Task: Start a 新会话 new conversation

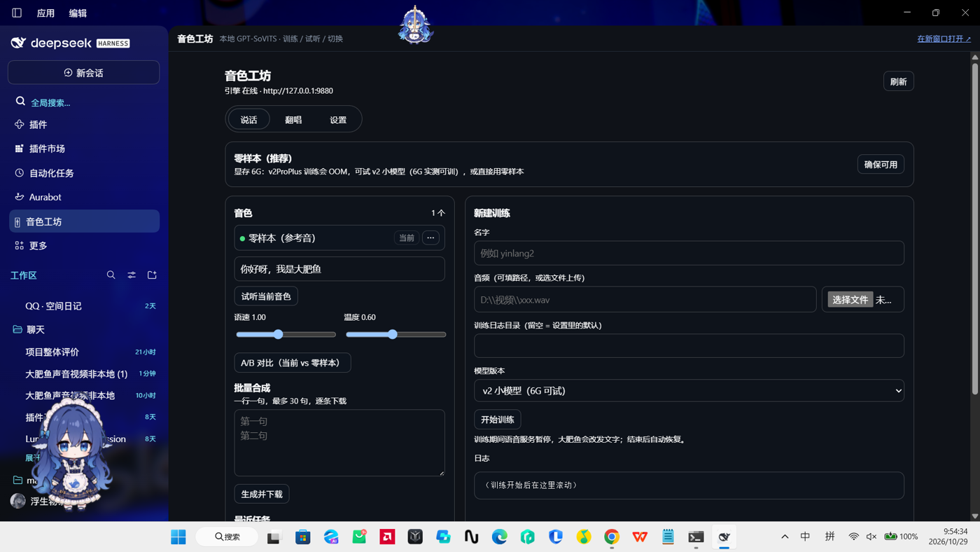Action: pos(84,73)
